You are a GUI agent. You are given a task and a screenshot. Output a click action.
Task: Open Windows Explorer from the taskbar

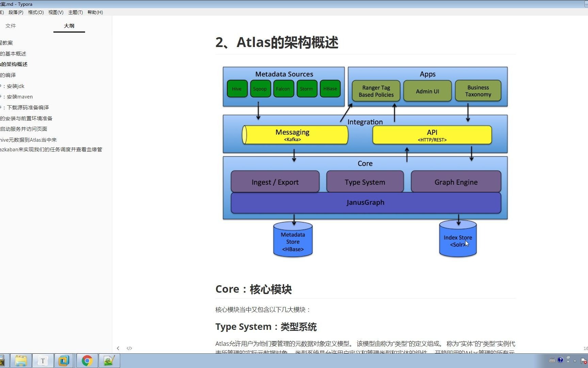pyautogui.click(x=21, y=361)
